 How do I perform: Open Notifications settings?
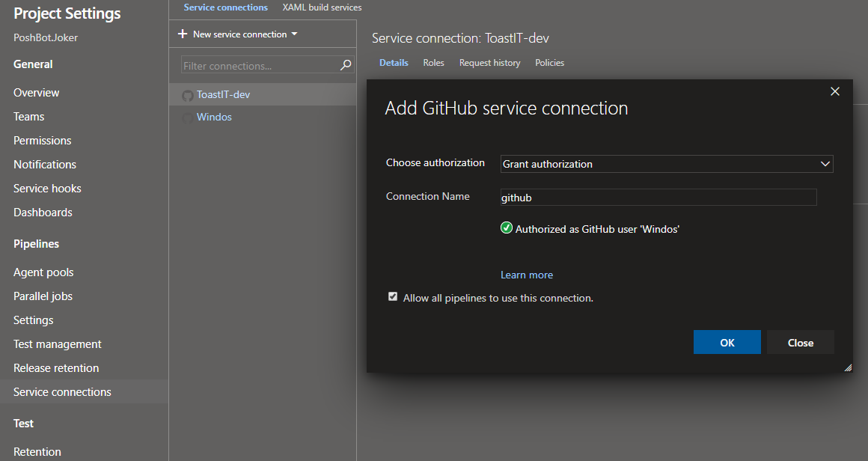click(x=45, y=165)
